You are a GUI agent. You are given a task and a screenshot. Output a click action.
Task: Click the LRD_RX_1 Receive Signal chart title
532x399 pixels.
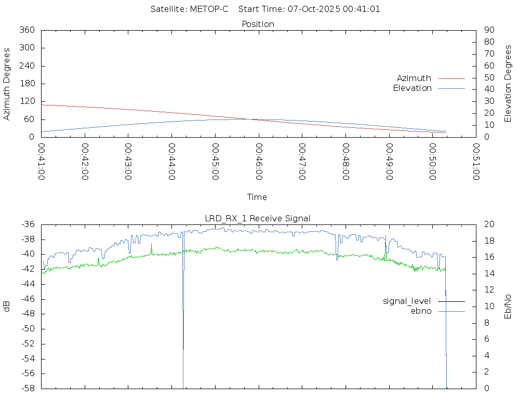pyautogui.click(x=258, y=218)
